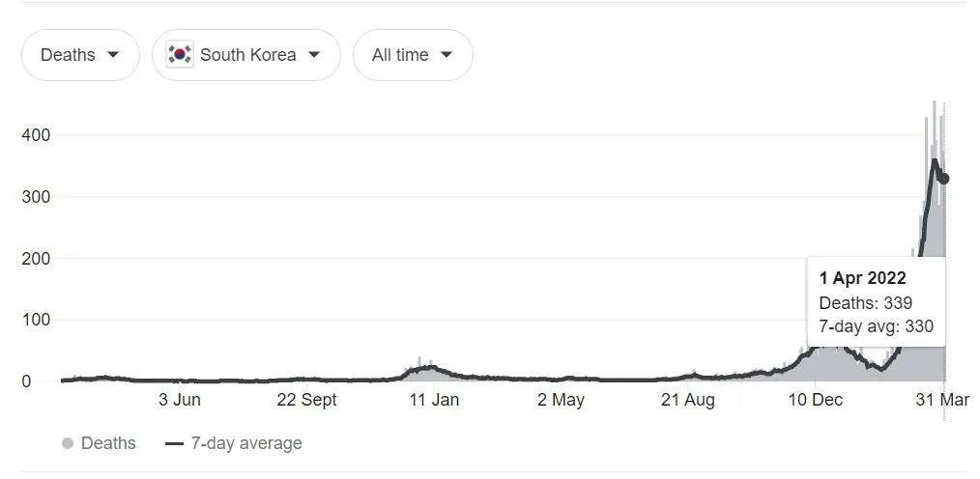This screenshot has width=980, height=479.
Task: Click the Deaths legend label
Action: [x=108, y=443]
